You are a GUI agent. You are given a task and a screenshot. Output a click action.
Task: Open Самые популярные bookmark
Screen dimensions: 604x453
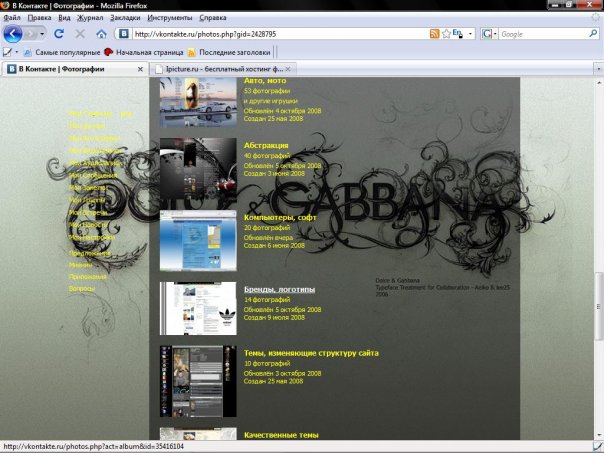62,52
